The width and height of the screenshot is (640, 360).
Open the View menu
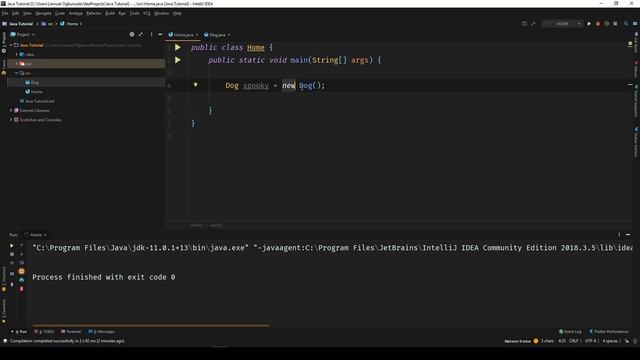click(x=27, y=13)
